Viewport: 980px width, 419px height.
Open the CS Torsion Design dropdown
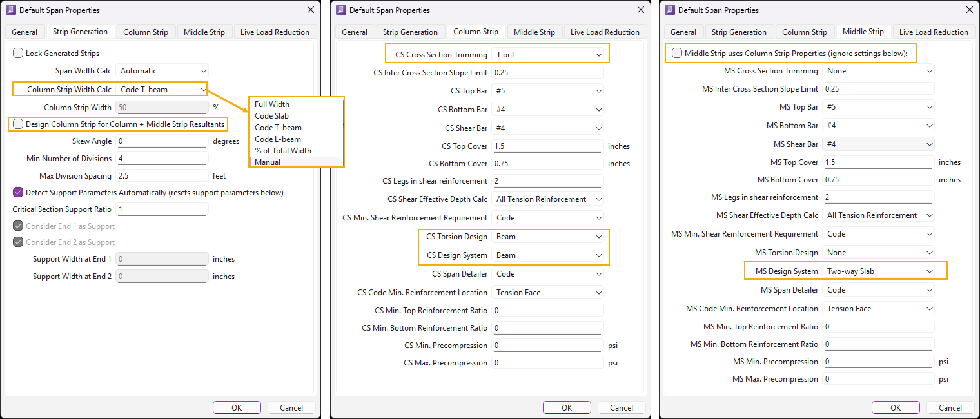(x=547, y=237)
